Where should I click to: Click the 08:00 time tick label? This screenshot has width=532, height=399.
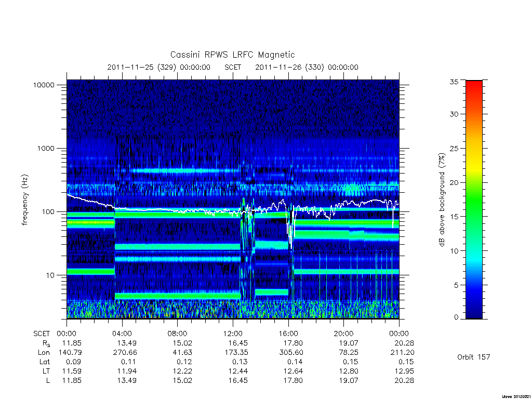tap(178, 334)
